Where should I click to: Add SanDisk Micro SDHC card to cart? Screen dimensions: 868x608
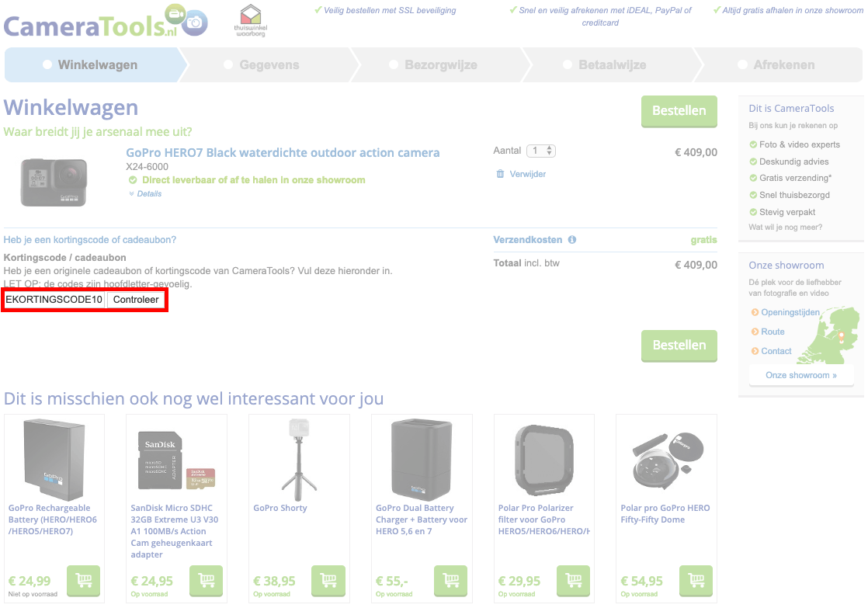(x=206, y=581)
